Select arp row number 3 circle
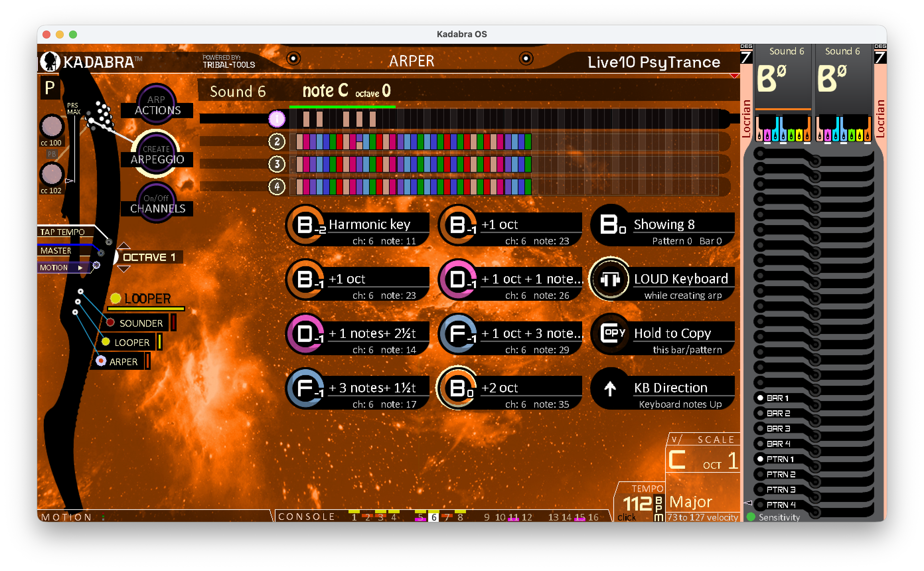Screen dimensions: 924x571 pyautogui.click(x=277, y=164)
